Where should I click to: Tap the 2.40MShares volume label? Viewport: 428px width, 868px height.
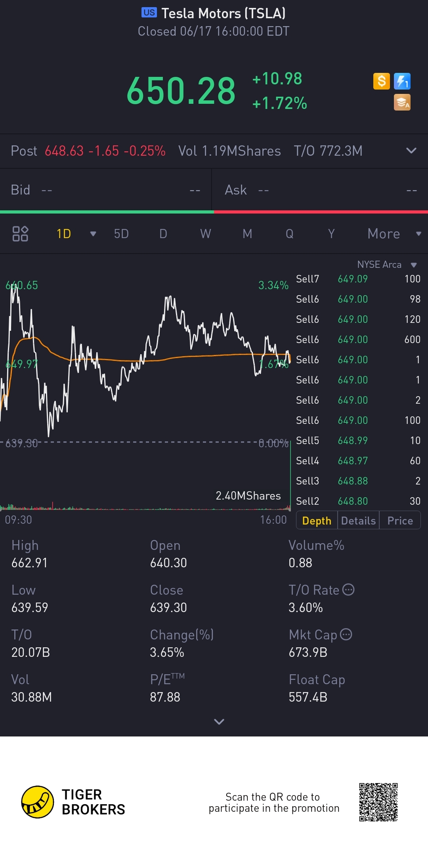click(248, 496)
